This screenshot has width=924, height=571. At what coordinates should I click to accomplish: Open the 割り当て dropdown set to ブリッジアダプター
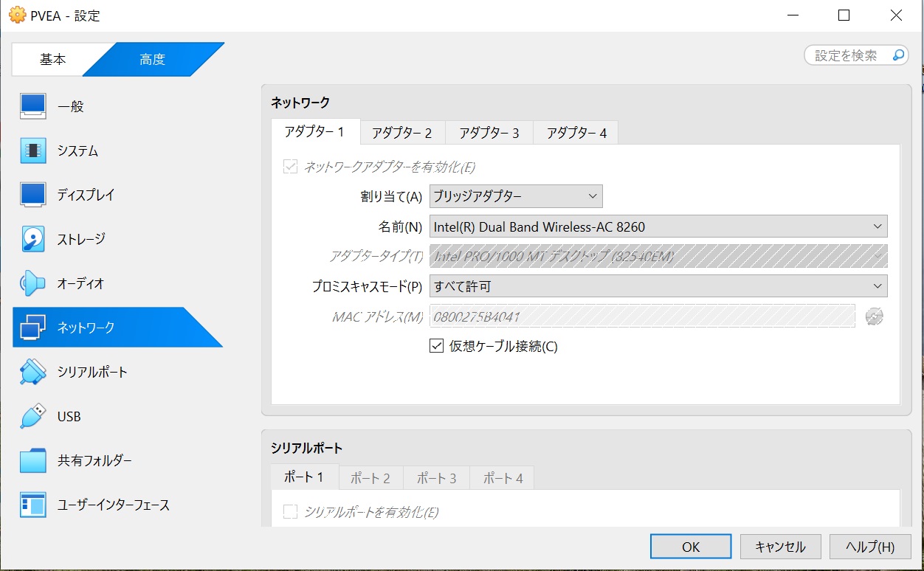coord(516,196)
